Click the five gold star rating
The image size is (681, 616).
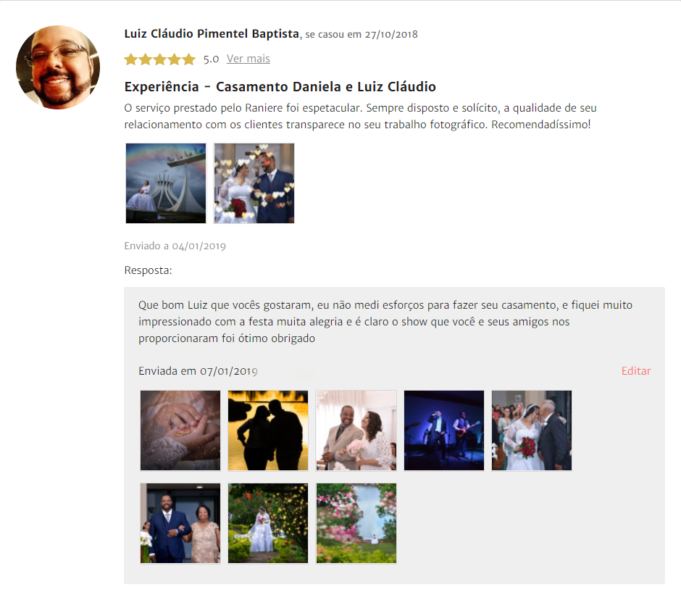160,59
